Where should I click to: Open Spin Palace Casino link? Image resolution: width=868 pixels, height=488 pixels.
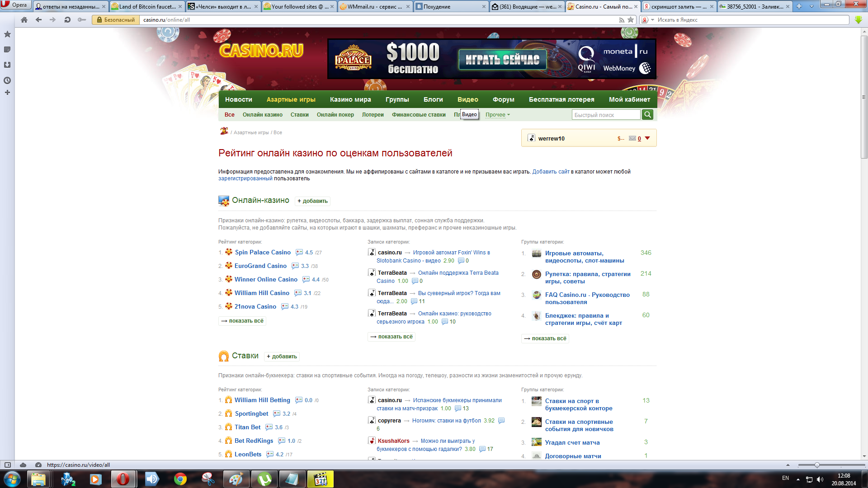[263, 253]
